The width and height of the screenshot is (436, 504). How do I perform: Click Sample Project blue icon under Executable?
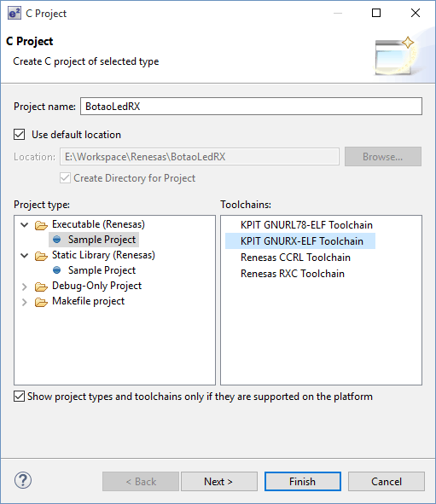tap(57, 240)
